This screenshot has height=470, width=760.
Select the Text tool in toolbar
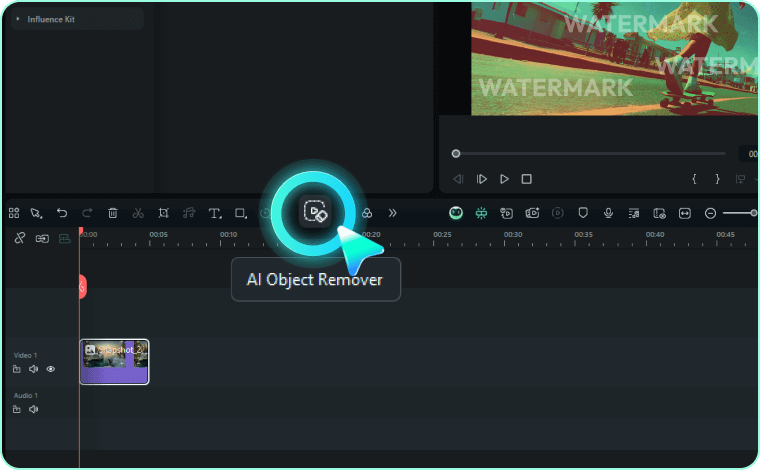(214, 213)
